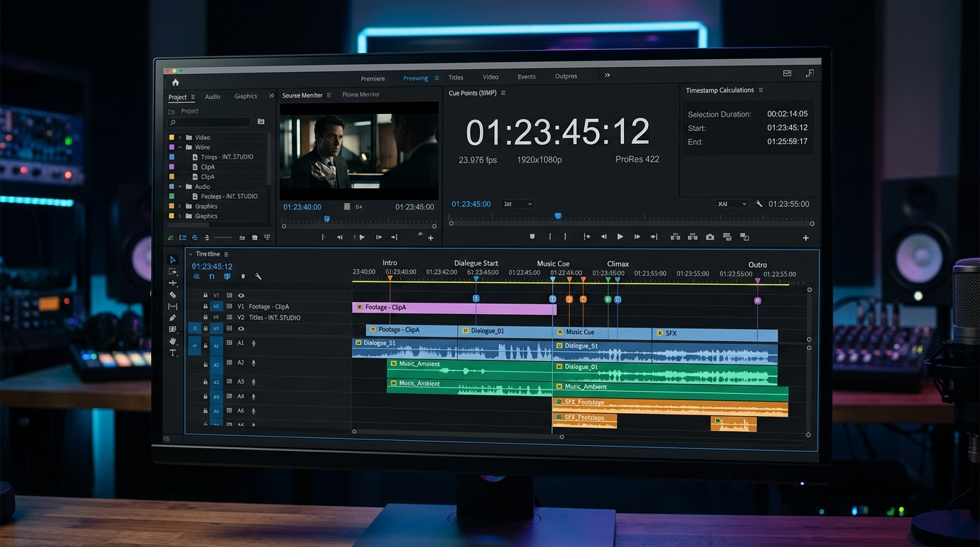Screen dimensions: 980x547
Task: Select Peoleas - INT. STUDIO item
Action: (229, 197)
